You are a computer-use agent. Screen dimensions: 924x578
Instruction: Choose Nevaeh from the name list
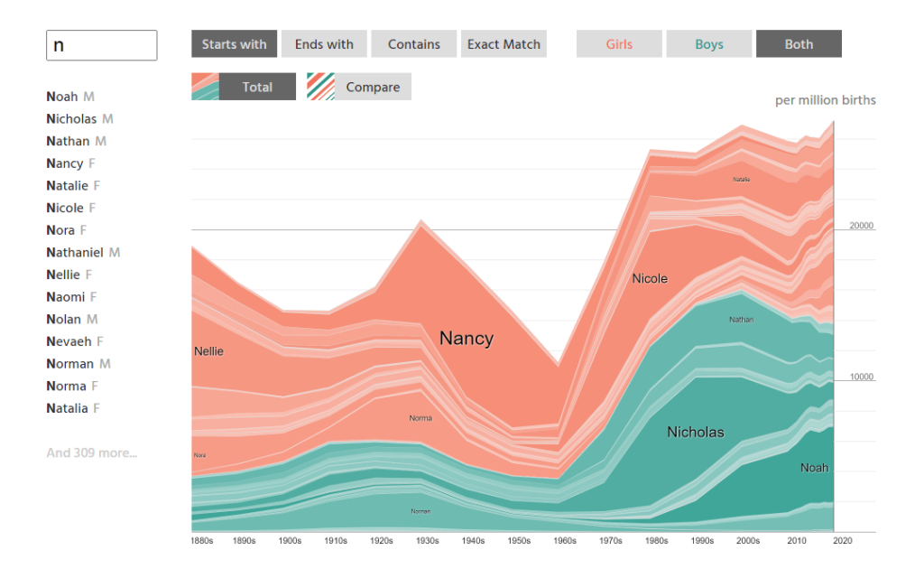(69, 341)
